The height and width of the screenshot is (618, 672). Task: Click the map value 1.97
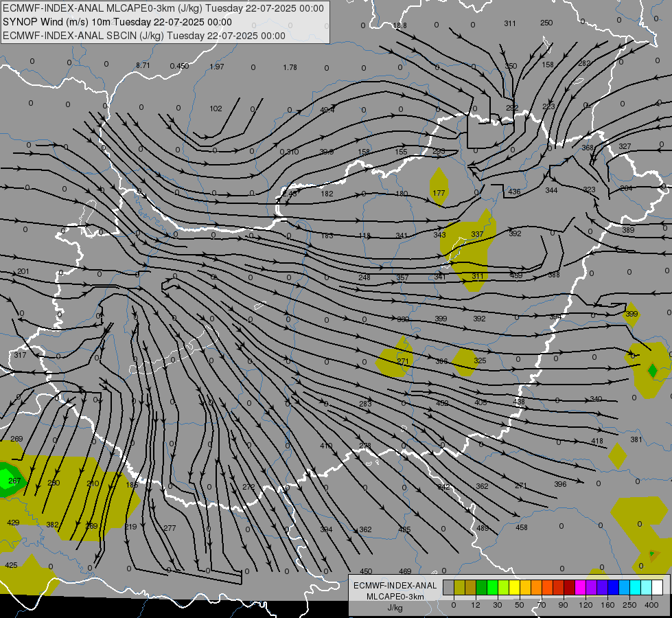click(x=217, y=67)
